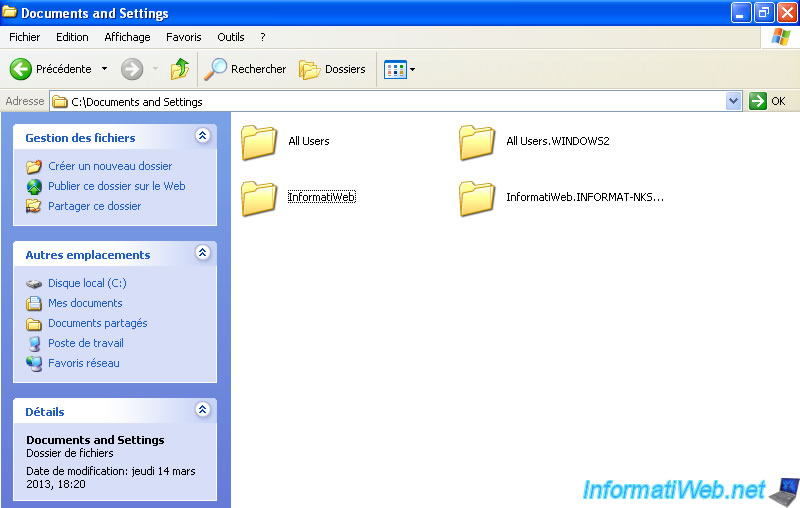Viewport: 800px width, 508px height.
Task: Open the Mes documents link
Action: (85, 303)
